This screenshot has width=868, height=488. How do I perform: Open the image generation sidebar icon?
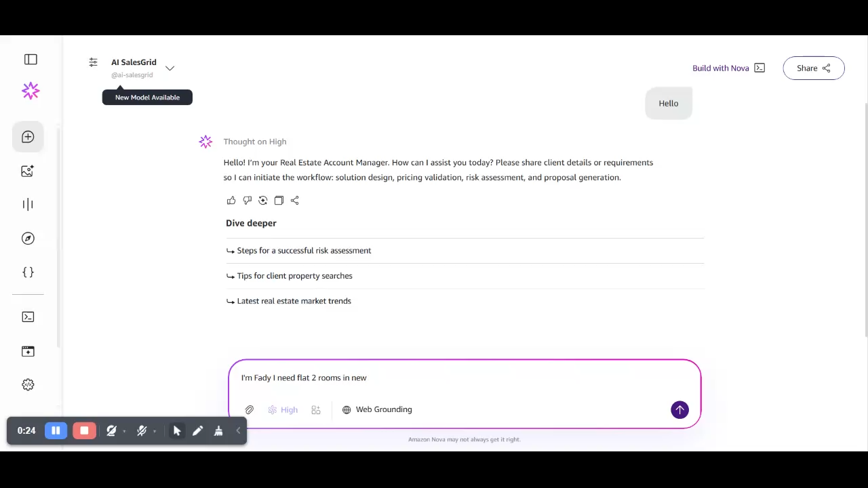click(x=28, y=171)
